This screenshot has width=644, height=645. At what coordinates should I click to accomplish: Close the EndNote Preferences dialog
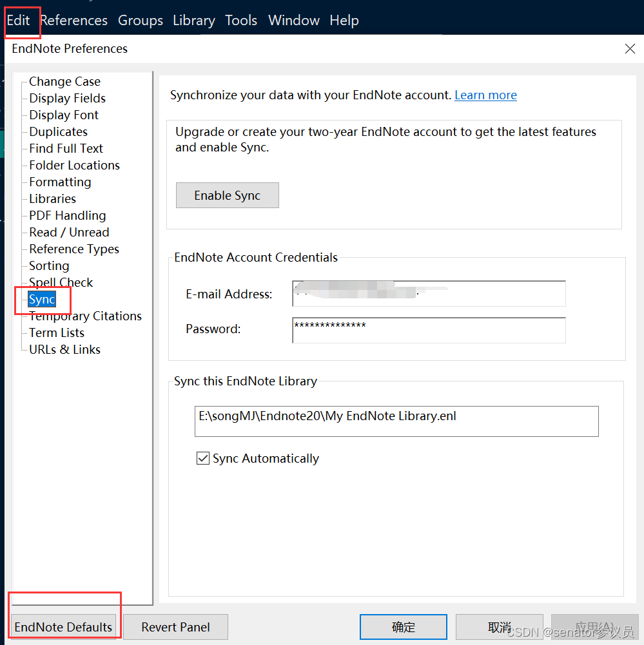630,48
